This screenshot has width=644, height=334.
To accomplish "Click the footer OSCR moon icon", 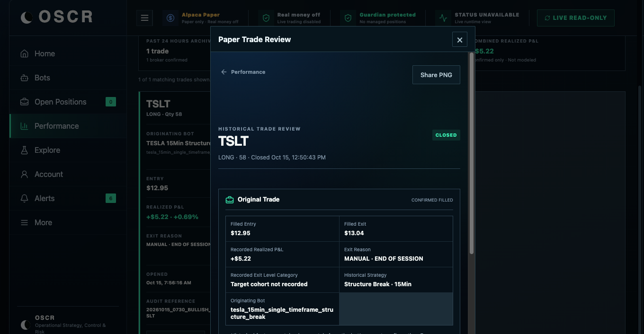I will point(26,325).
